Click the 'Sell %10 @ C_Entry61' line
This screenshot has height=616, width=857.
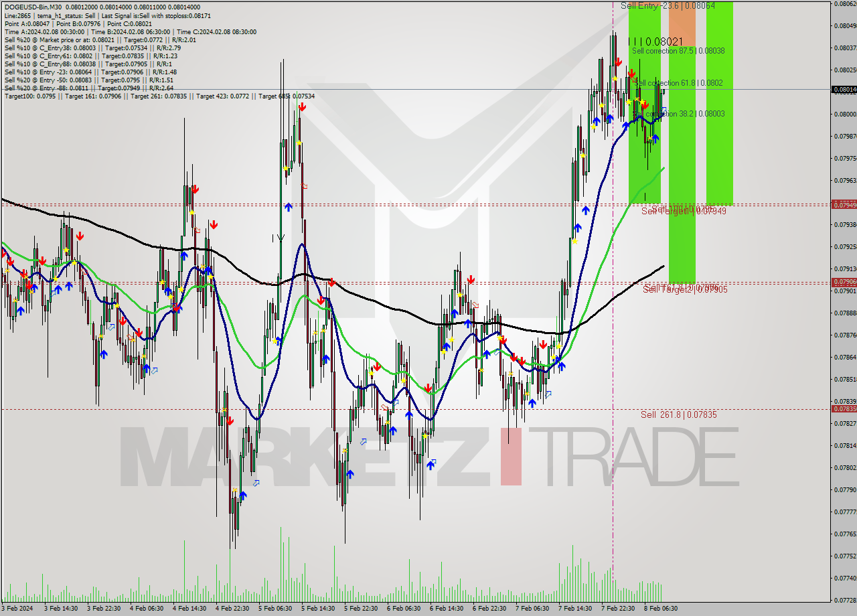[x=90, y=56]
